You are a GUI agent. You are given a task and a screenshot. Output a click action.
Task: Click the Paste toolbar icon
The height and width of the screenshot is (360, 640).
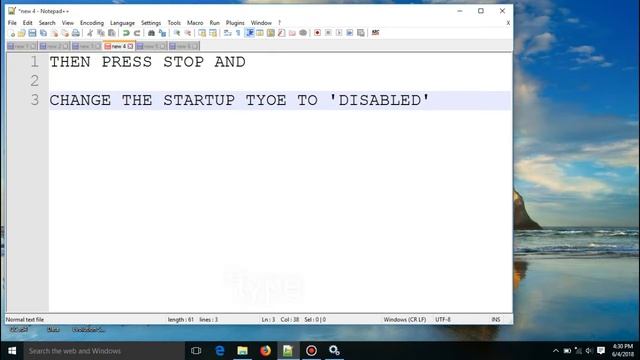(x=111, y=33)
